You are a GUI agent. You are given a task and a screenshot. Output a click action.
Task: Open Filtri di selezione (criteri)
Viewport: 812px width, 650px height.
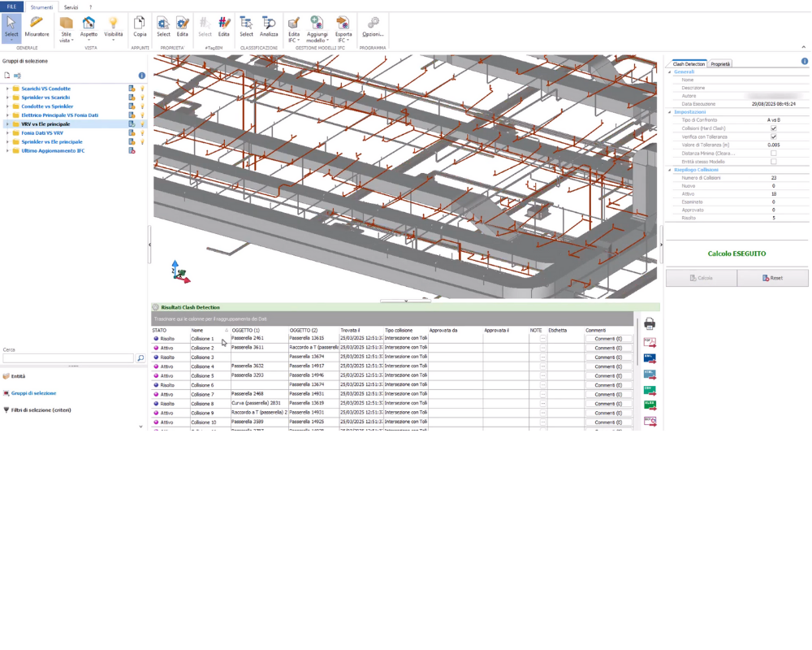pyautogui.click(x=41, y=410)
